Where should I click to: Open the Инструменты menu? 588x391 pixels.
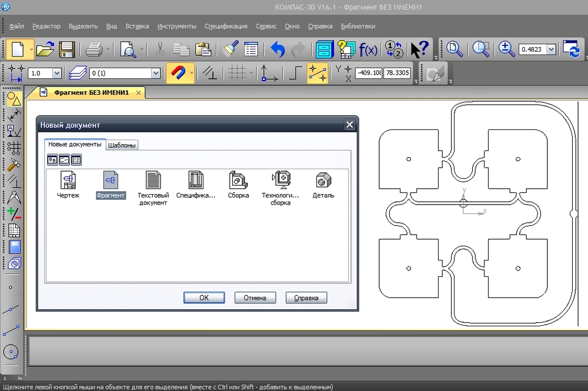pos(176,26)
